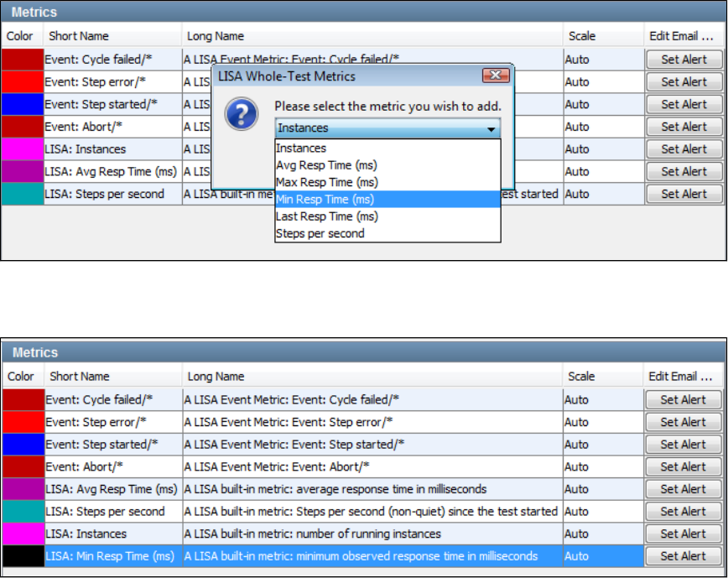Select 'A LISA Event Metric: Event: Step started/*' cell

373,445
